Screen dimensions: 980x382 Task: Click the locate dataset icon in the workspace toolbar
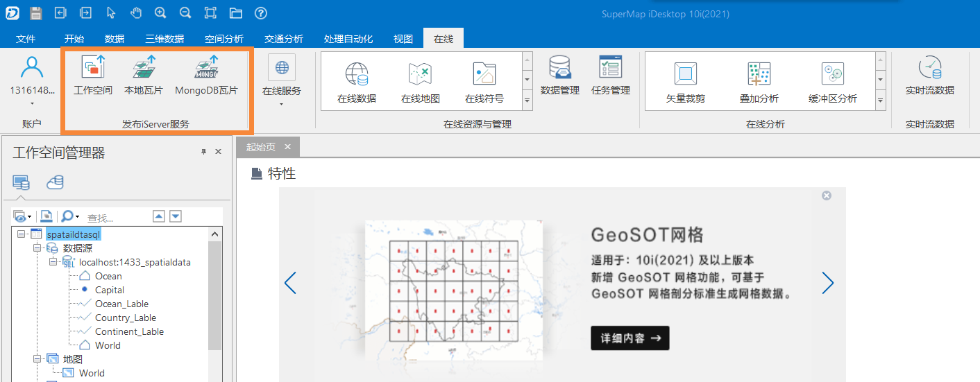tap(46, 216)
